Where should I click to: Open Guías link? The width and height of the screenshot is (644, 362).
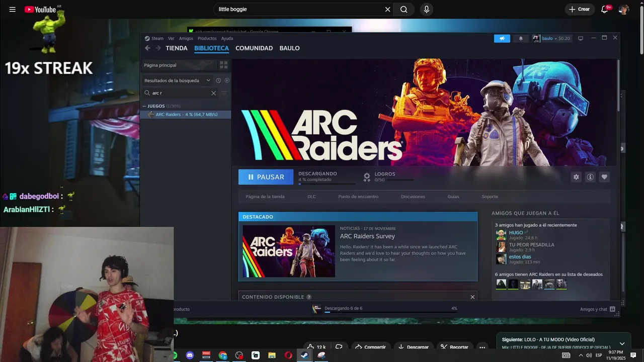(453, 197)
